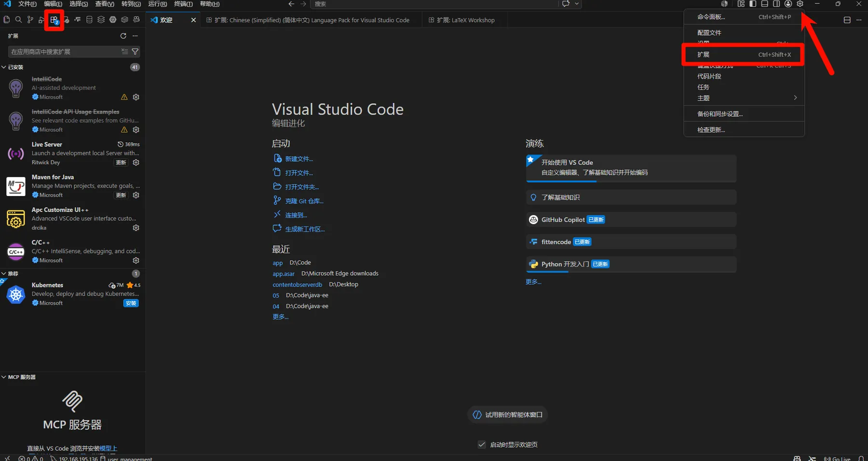Image resolution: width=868 pixels, height=461 pixels.
Task: Refresh the extensions list
Action: pos(123,36)
